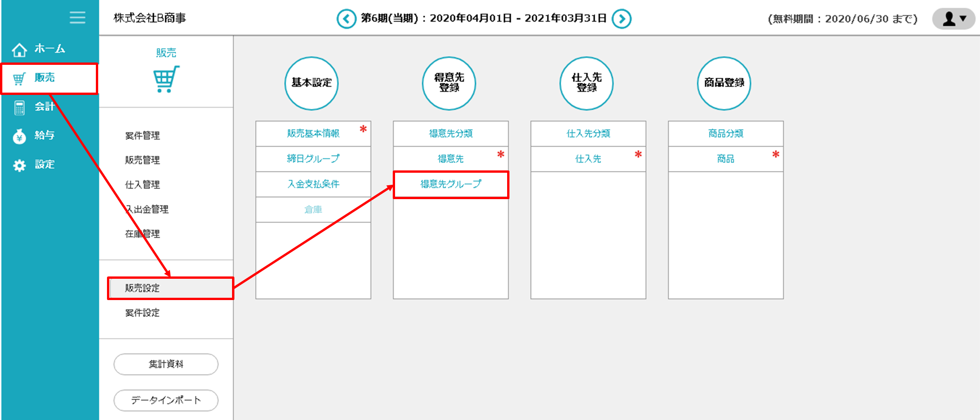The height and width of the screenshot is (420, 980).
Task: Open the 会計 calculator icon
Action: pos(19,107)
